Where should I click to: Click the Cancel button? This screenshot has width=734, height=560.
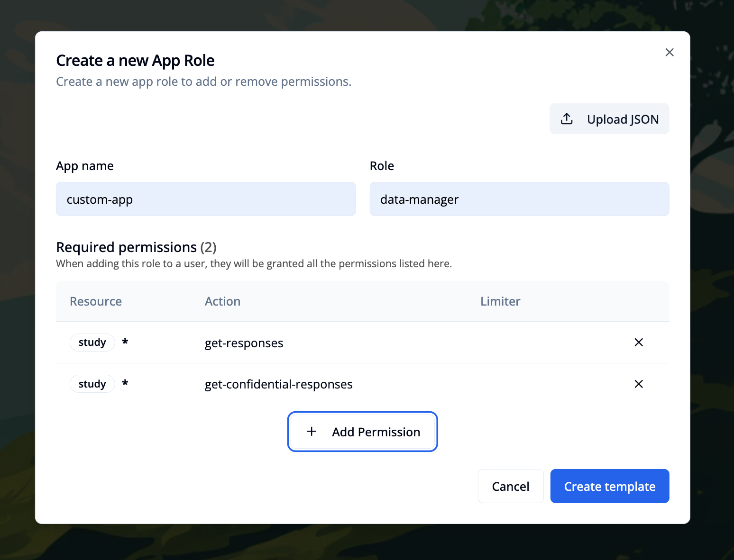click(511, 486)
